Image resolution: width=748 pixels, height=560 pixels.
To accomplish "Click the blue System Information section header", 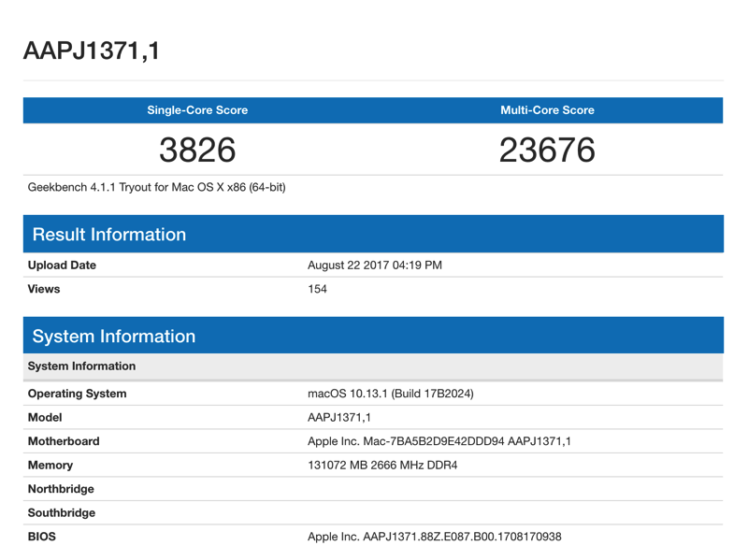I will [373, 336].
